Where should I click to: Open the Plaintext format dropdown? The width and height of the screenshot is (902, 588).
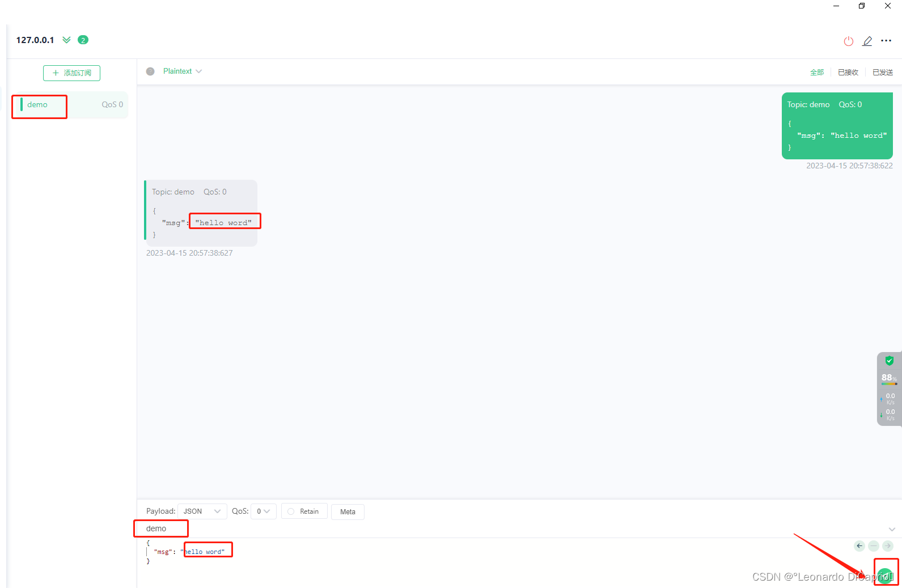(x=183, y=71)
